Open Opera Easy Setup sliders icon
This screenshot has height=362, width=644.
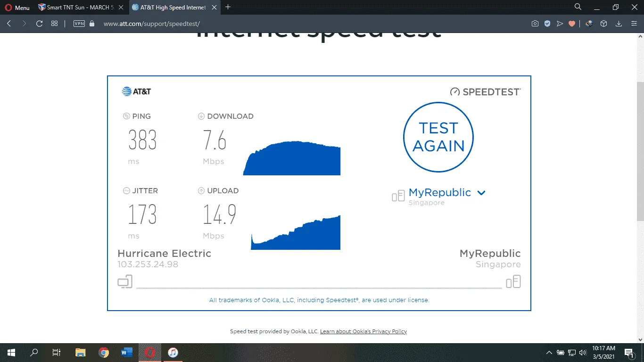click(634, 24)
